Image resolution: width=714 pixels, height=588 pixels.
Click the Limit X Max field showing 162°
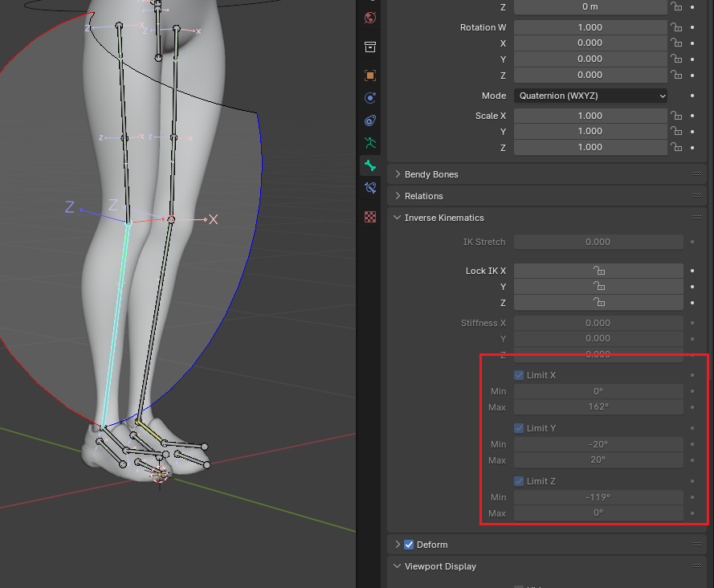[x=598, y=407]
